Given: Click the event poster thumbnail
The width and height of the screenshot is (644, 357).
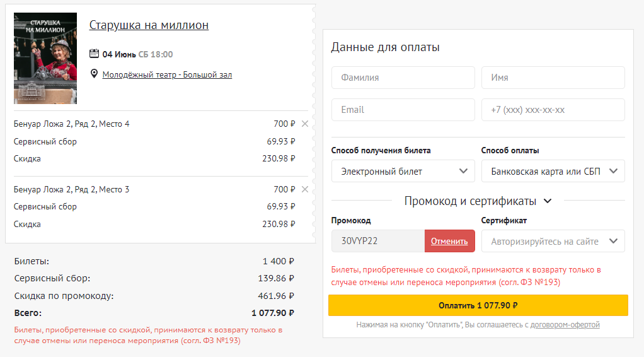Looking at the screenshot, I should 45,58.
